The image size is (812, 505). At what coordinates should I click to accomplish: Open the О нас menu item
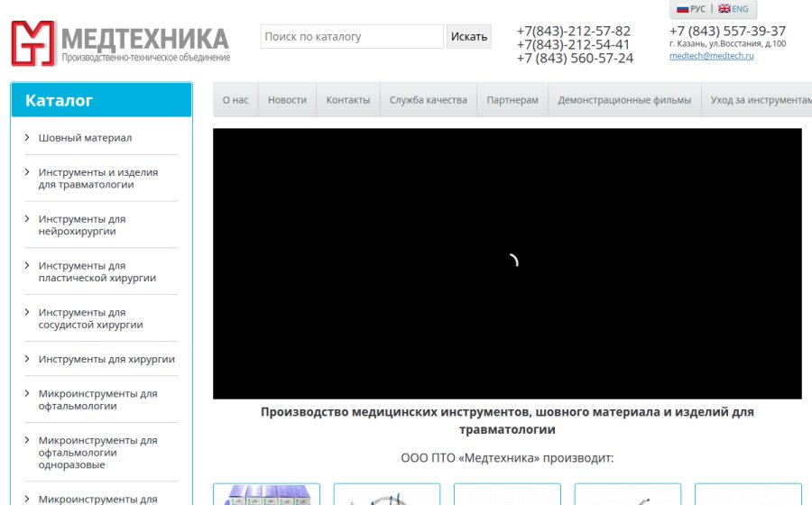[x=235, y=100]
